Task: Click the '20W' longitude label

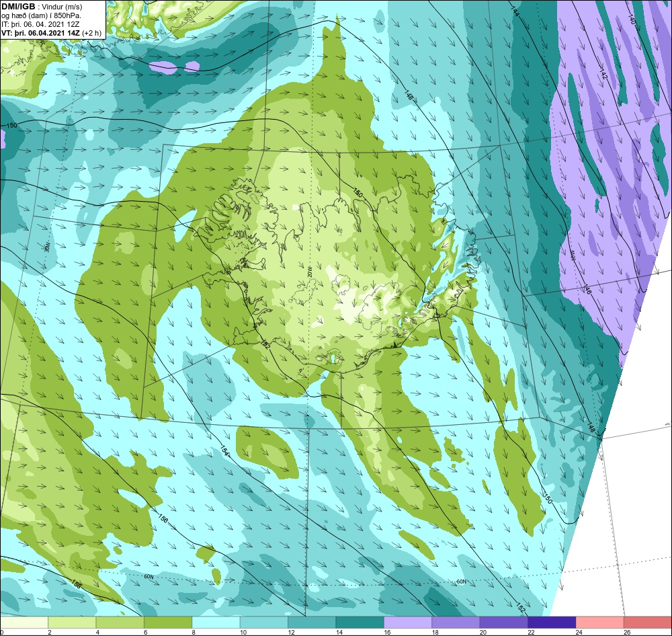Action: pos(309,271)
